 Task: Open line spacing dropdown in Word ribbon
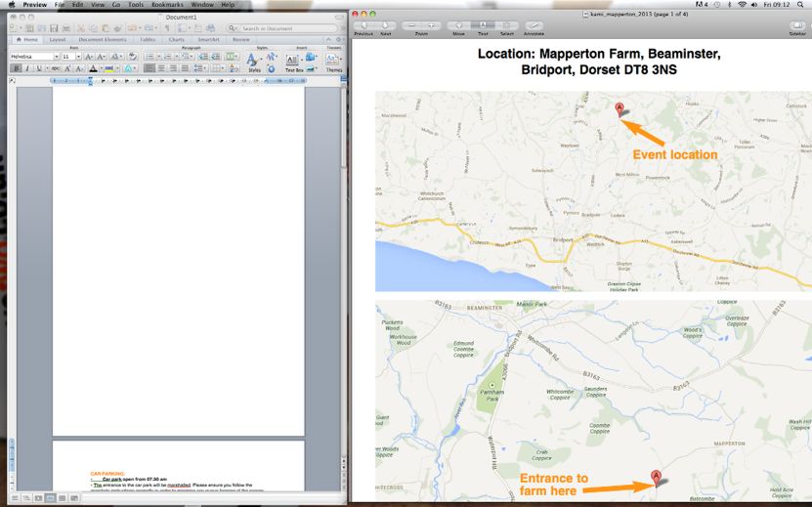200,68
